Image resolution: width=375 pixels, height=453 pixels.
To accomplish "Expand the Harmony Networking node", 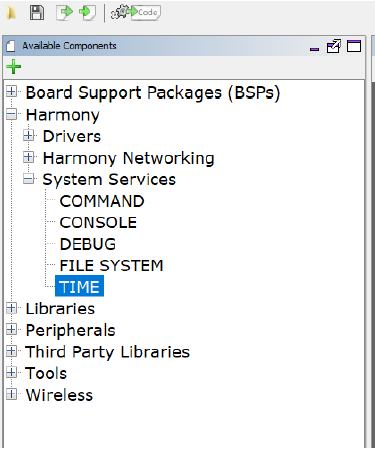I will click(29, 157).
